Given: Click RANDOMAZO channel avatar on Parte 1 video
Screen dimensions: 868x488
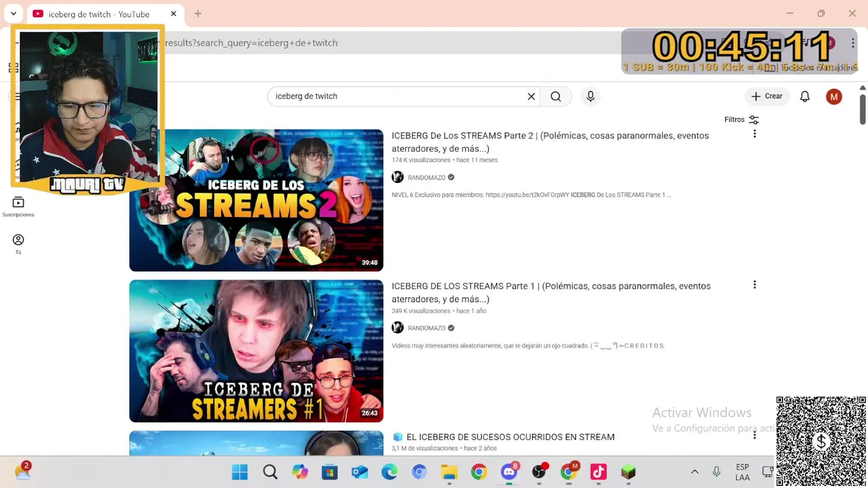Looking at the screenshot, I should [x=397, y=327].
